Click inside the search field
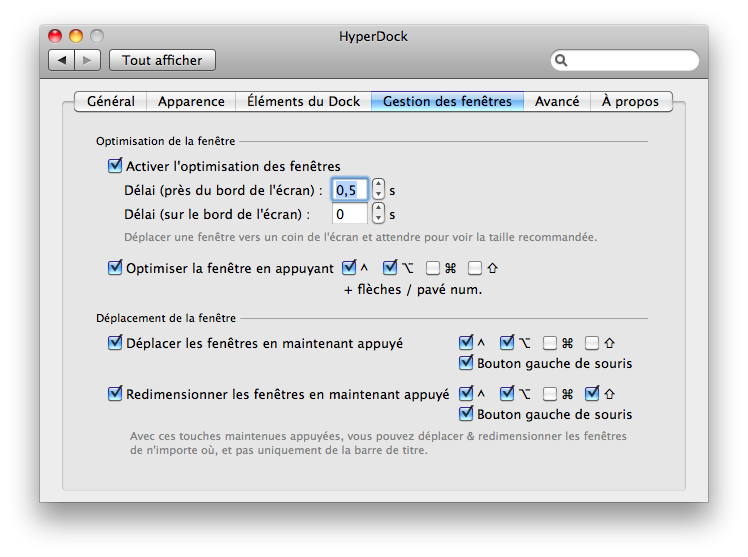 click(x=632, y=61)
